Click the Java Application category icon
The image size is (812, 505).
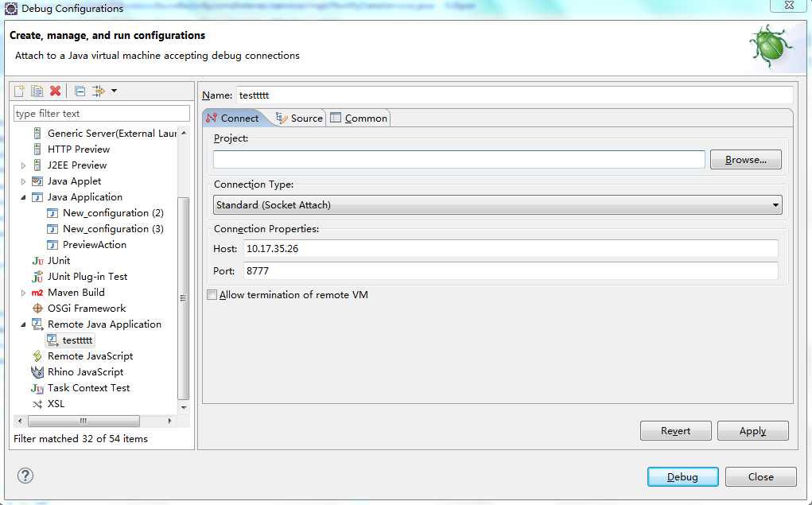click(37, 197)
